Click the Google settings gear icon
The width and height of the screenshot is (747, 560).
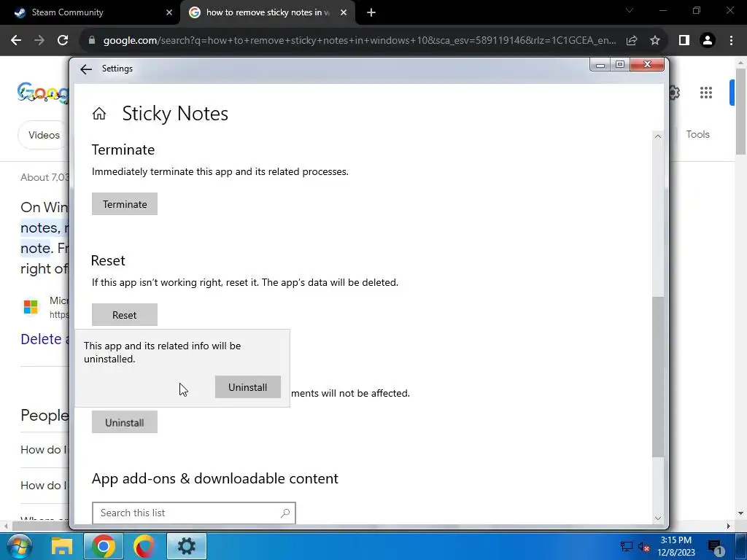(673, 93)
